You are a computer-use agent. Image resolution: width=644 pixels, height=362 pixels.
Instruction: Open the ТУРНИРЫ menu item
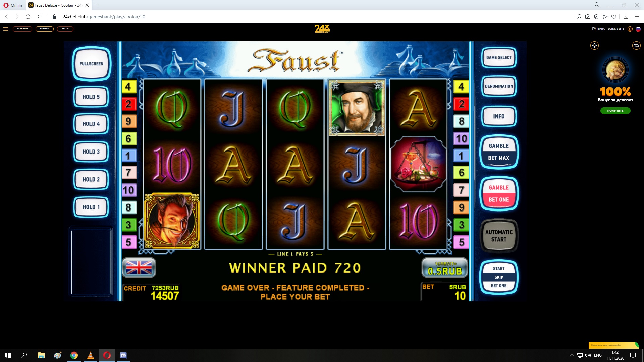(x=22, y=29)
